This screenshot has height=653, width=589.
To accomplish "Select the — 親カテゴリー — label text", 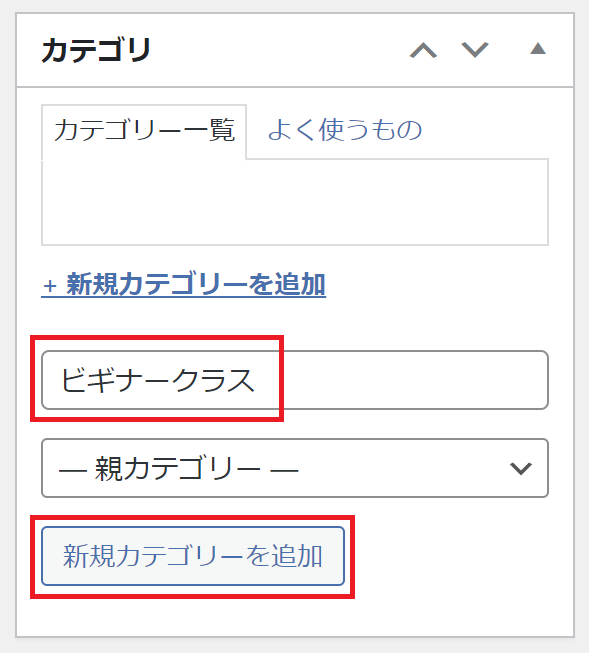I will (x=179, y=469).
